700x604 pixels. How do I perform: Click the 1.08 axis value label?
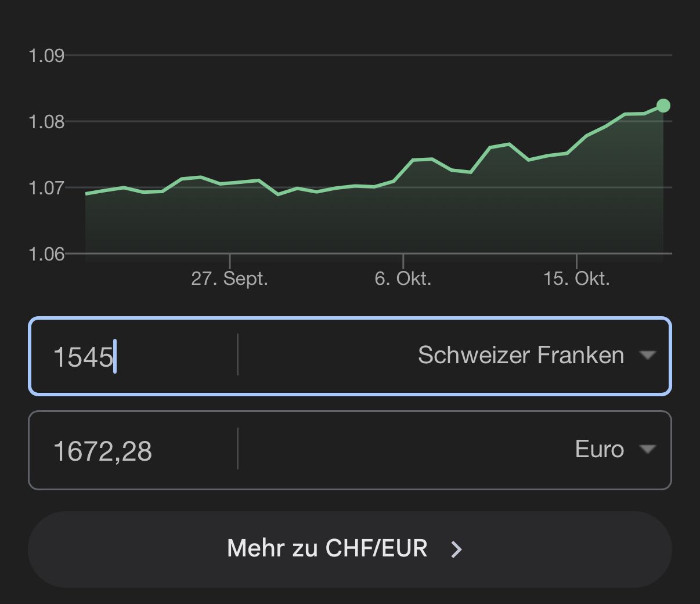pyautogui.click(x=46, y=122)
